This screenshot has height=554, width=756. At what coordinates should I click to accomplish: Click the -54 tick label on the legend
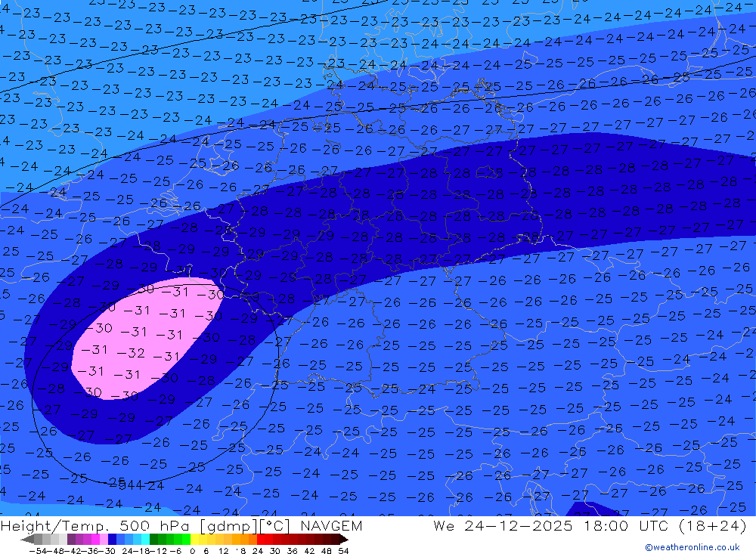[x=38, y=551]
